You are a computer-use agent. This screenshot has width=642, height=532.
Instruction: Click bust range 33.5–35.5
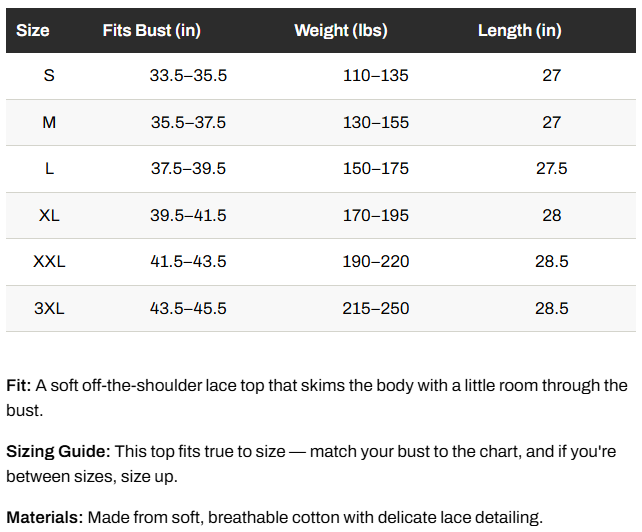point(188,75)
